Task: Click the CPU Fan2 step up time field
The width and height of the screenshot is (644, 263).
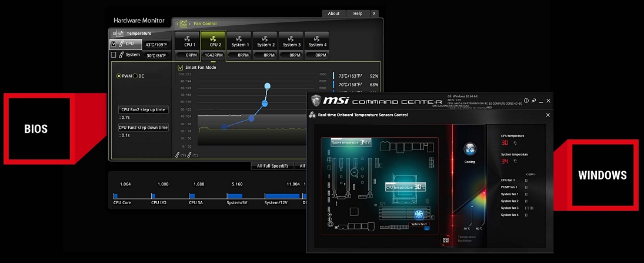Action: pos(144,109)
